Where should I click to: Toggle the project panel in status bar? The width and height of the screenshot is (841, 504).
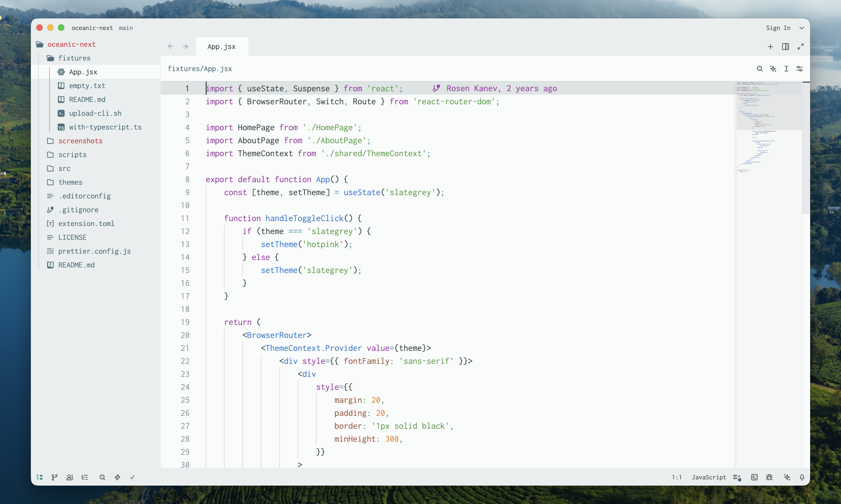[x=40, y=477]
